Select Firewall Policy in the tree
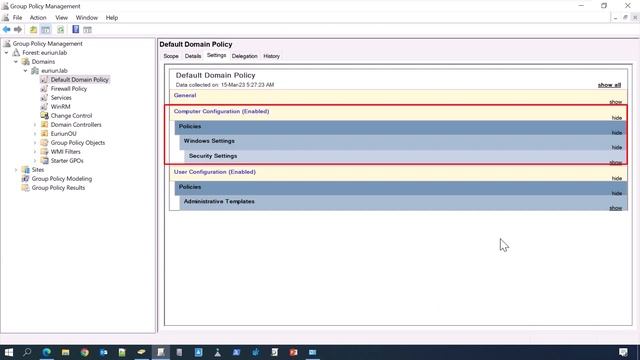 coord(69,89)
